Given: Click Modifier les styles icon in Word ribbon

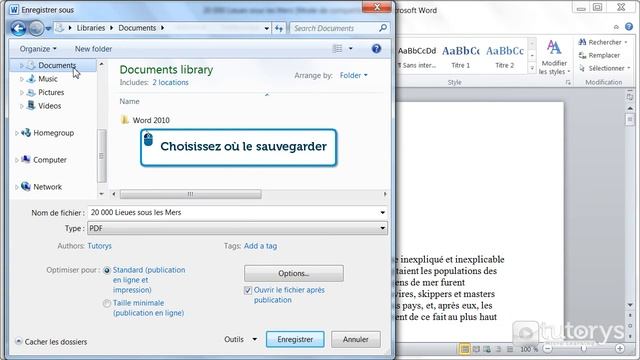Looking at the screenshot, I should [x=554, y=48].
